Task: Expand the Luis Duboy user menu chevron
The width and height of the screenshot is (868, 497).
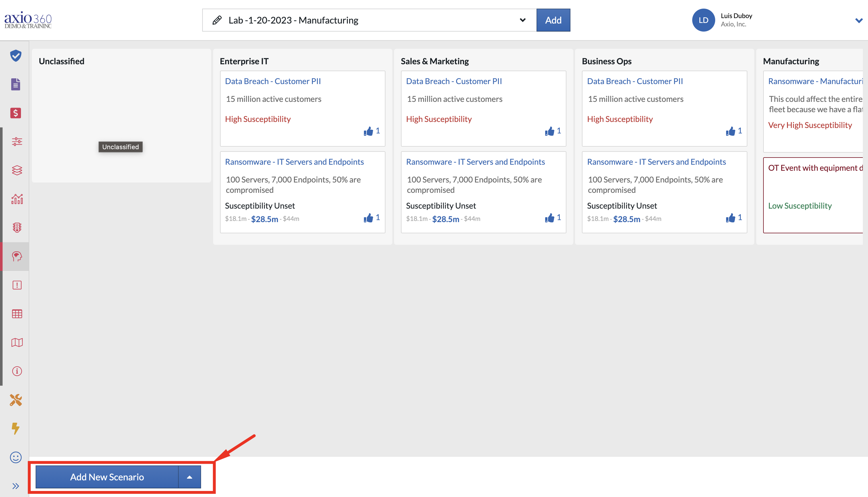Action: (859, 20)
